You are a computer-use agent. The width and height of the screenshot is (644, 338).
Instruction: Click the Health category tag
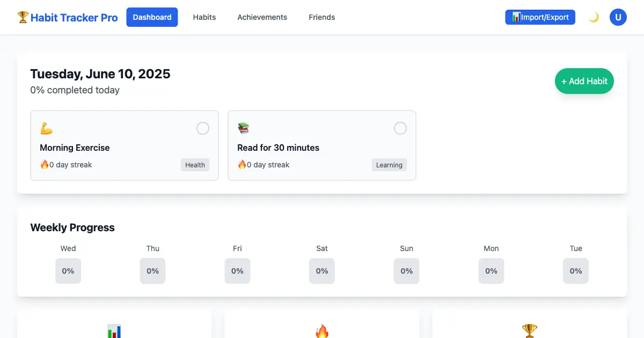click(195, 165)
